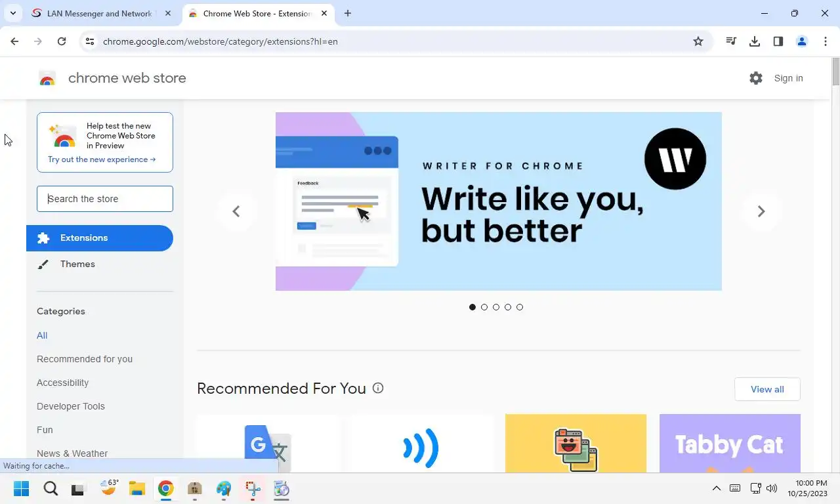Open the volume control in system tray
The height and width of the screenshot is (504, 840).
pyautogui.click(x=772, y=488)
